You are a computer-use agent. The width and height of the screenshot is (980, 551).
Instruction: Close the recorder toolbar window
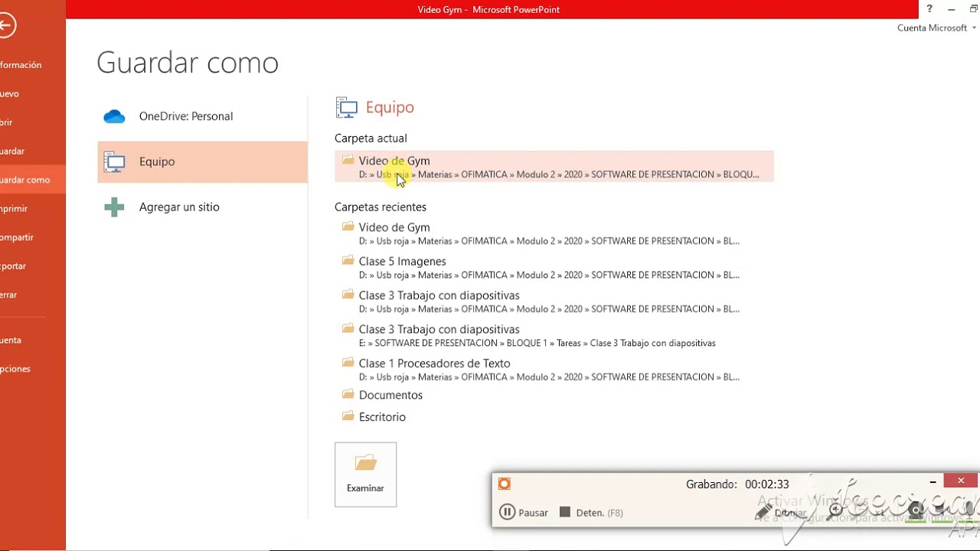point(961,481)
